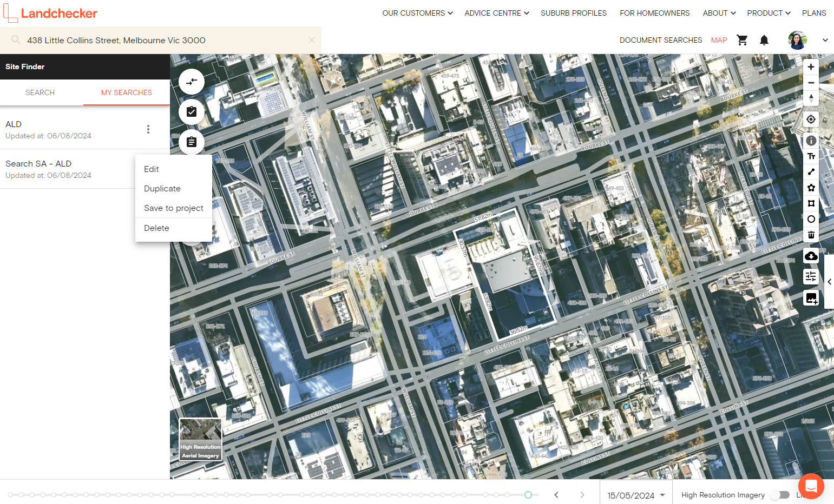View notifications bell
This screenshot has width=834, height=504.
point(764,40)
